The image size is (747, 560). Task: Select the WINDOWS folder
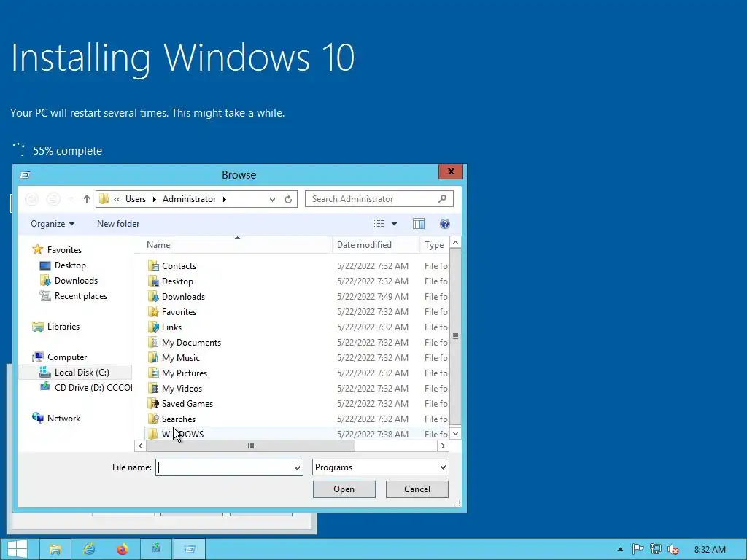click(x=182, y=434)
